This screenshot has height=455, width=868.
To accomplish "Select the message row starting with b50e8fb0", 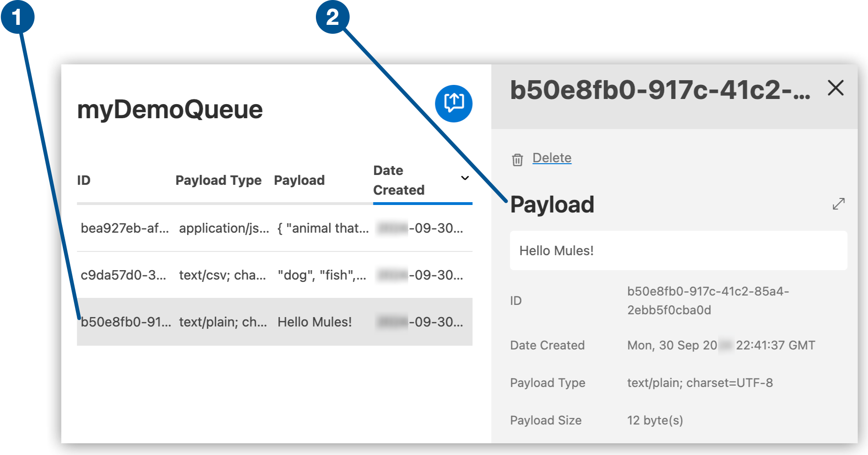I will [x=274, y=322].
